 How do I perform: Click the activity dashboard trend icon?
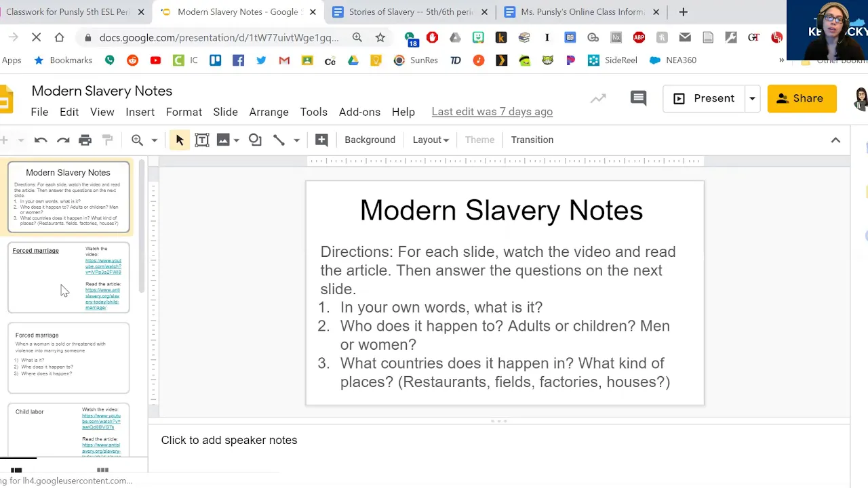pos(598,99)
